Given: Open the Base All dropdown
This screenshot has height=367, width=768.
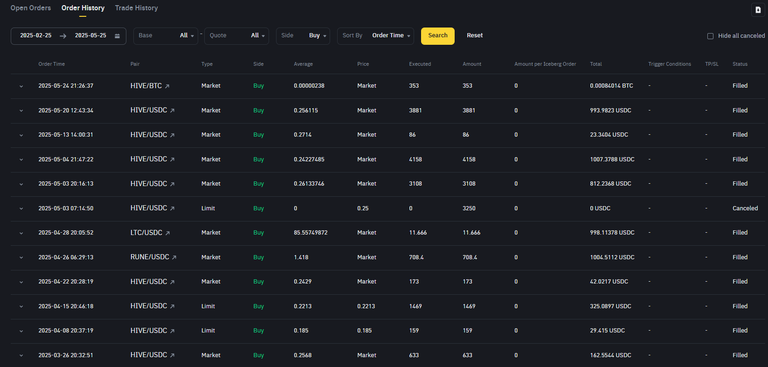Looking at the screenshot, I should [x=166, y=36].
